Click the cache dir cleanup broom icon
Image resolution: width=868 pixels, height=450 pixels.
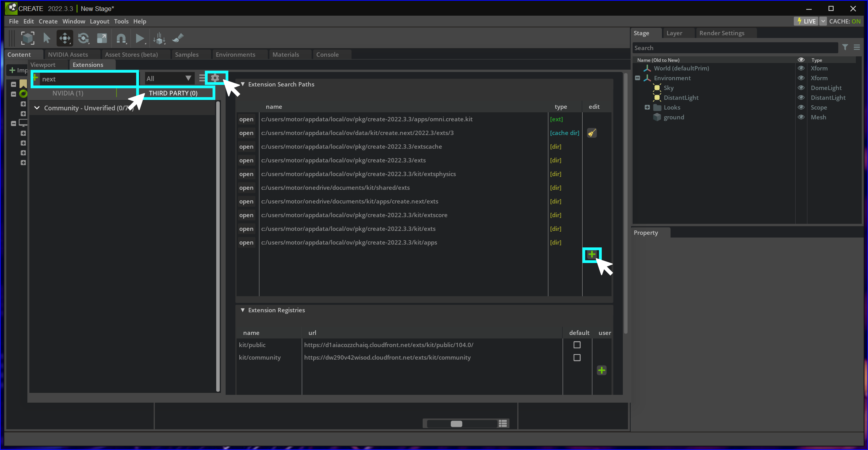pos(592,133)
